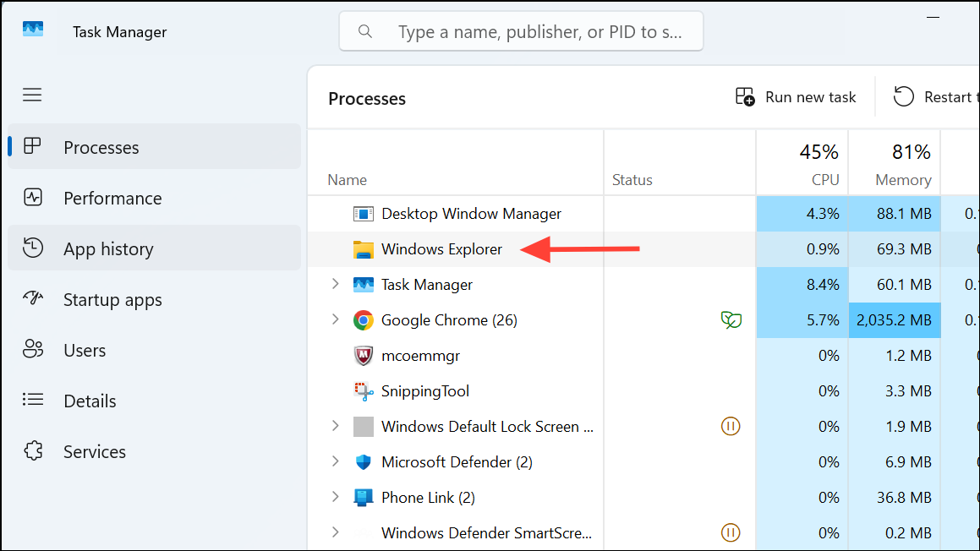
Task: Open the hamburger navigation menu
Action: (x=32, y=95)
